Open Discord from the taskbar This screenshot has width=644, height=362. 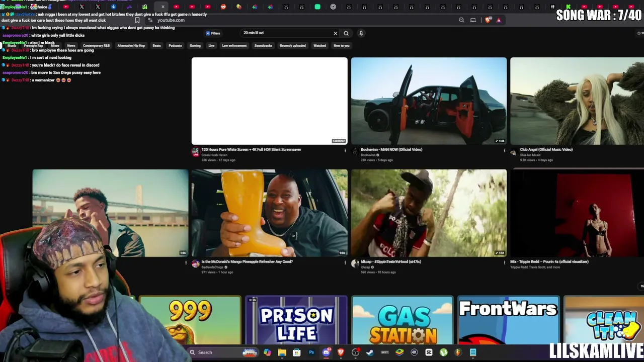click(x=326, y=352)
